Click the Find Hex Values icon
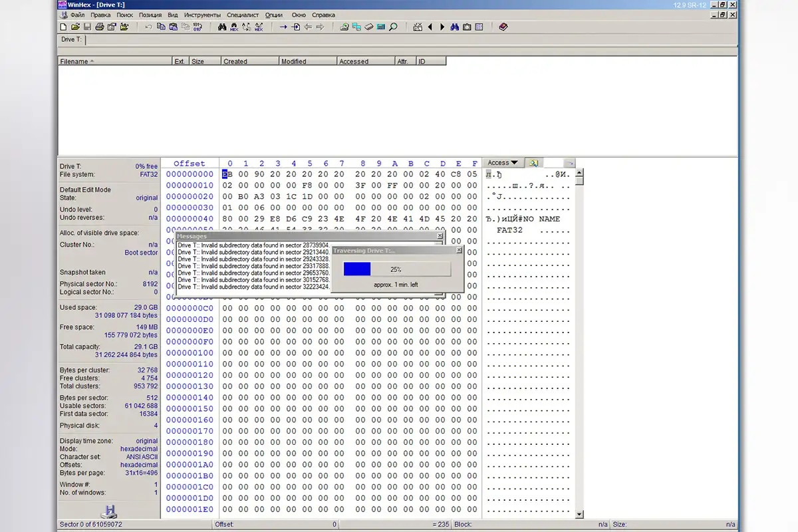 tap(234, 27)
